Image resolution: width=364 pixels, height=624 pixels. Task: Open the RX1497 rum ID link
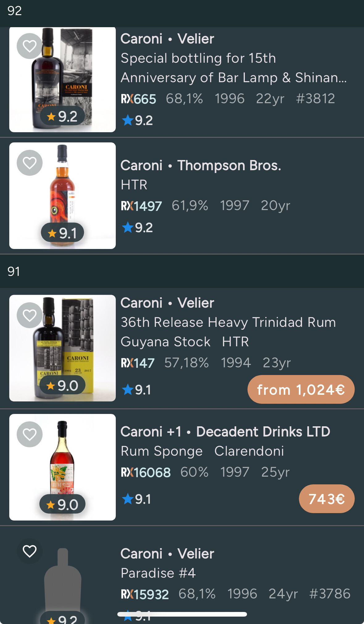point(141,206)
